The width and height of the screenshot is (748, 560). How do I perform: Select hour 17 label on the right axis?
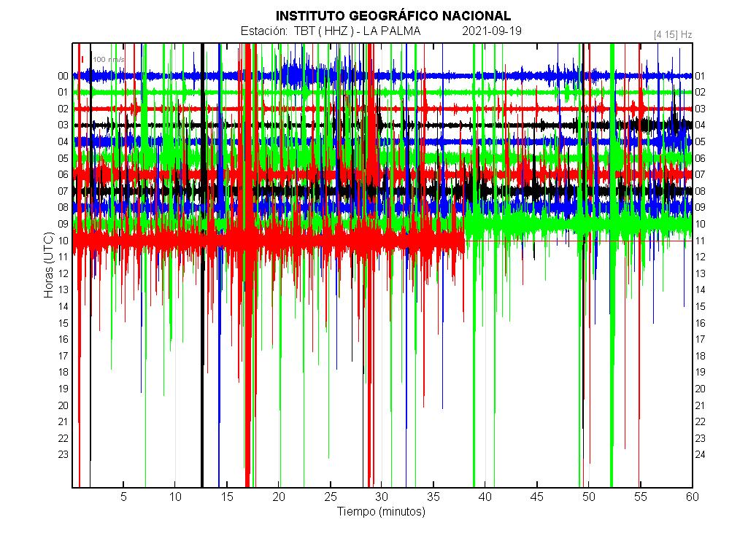click(701, 340)
